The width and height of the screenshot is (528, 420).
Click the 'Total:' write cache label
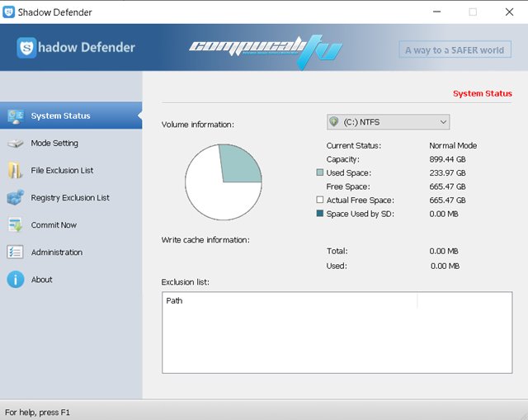(x=337, y=251)
